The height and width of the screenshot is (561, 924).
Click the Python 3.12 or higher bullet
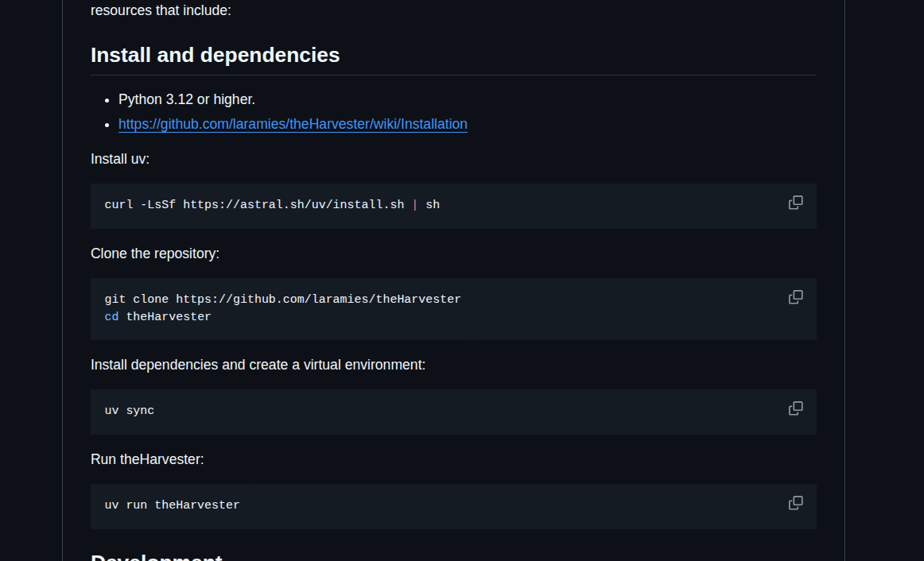pos(187,99)
